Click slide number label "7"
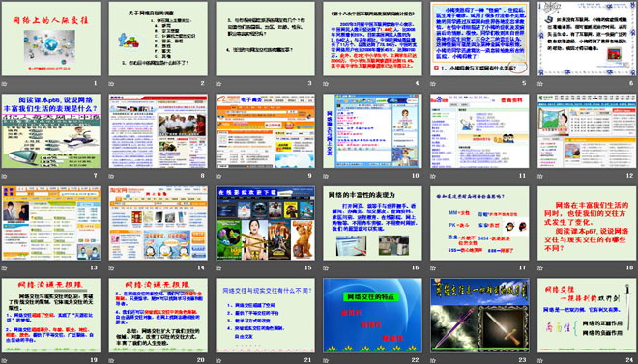This screenshot has height=364, width=638. coord(96,176)
